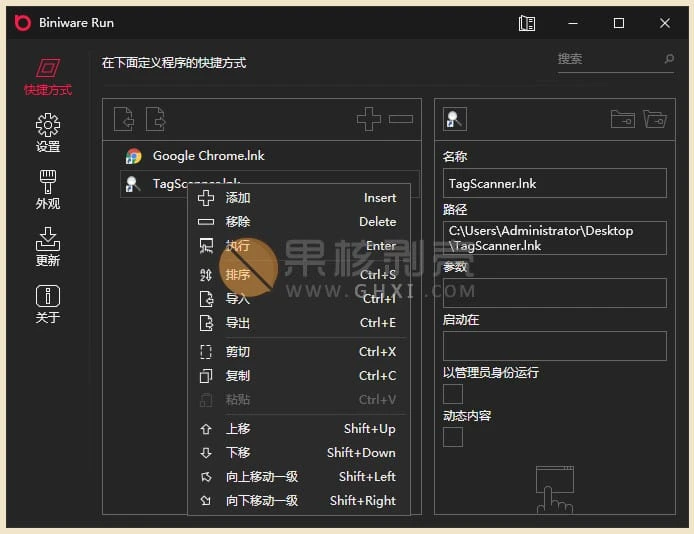
Task: Choose 向上移动一级 (Shift+Left) menu entry
Action: 299,476
